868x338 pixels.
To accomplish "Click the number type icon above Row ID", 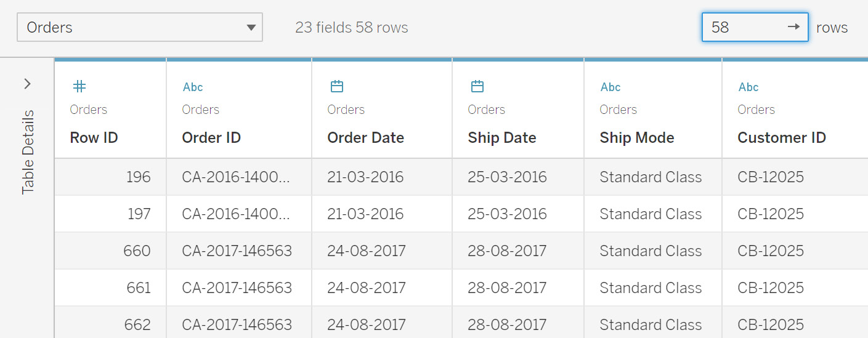I will tap(79, 86).
